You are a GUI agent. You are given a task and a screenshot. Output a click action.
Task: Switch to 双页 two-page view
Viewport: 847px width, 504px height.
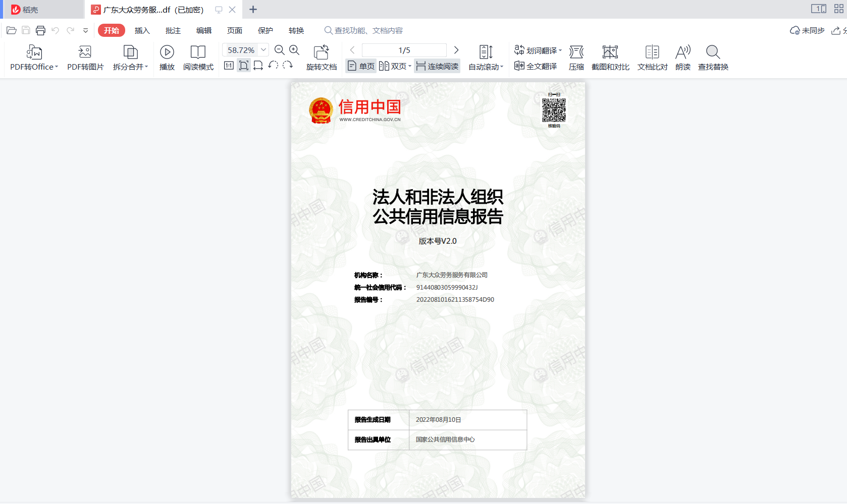(395, 66)
